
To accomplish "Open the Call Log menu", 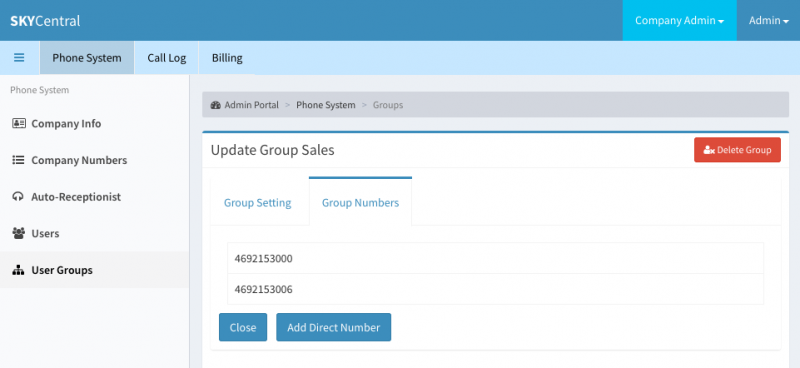I will click(x=167, y=58).
